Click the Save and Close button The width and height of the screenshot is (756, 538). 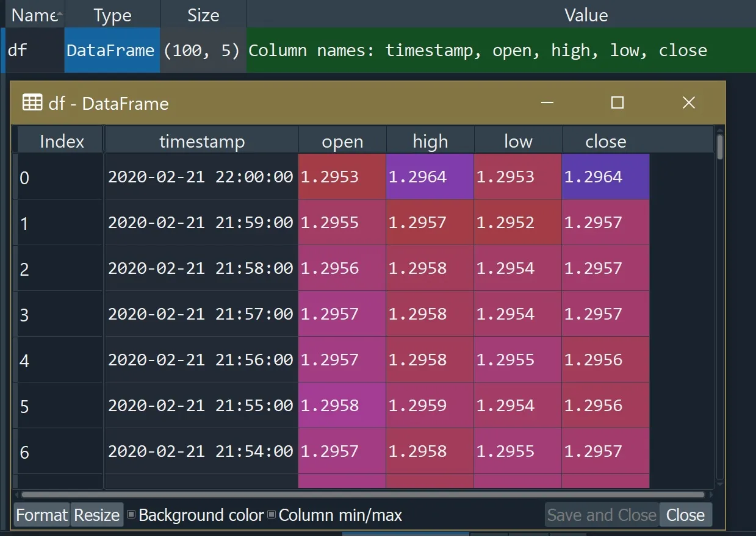click(602, 515)
